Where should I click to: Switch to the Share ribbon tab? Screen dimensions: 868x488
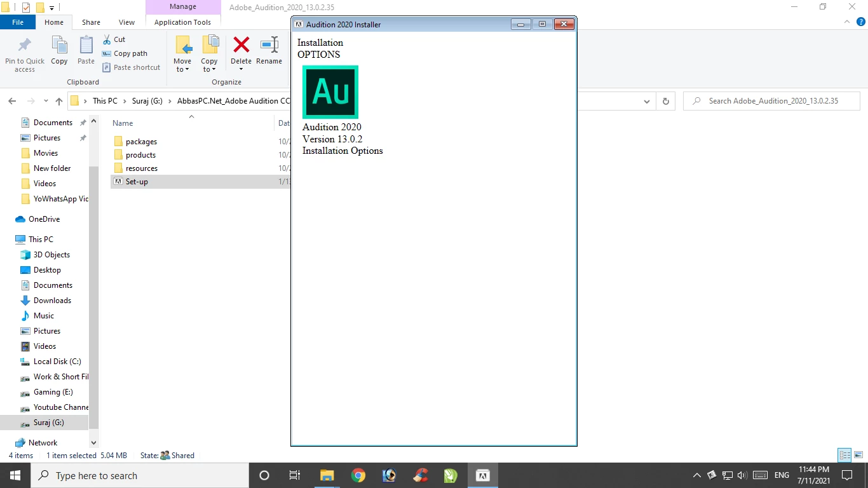tap(91, 22)
